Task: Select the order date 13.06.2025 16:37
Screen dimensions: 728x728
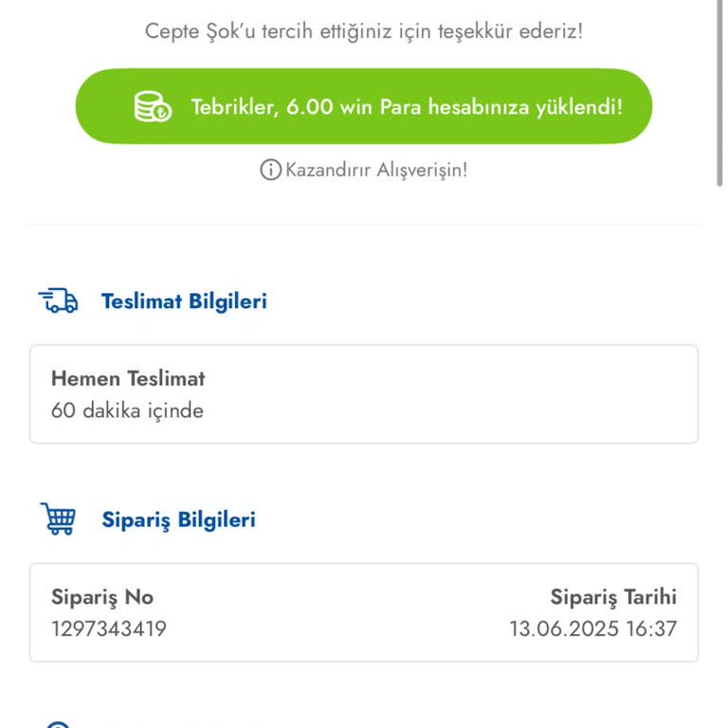Action: (x=592, y=628)
